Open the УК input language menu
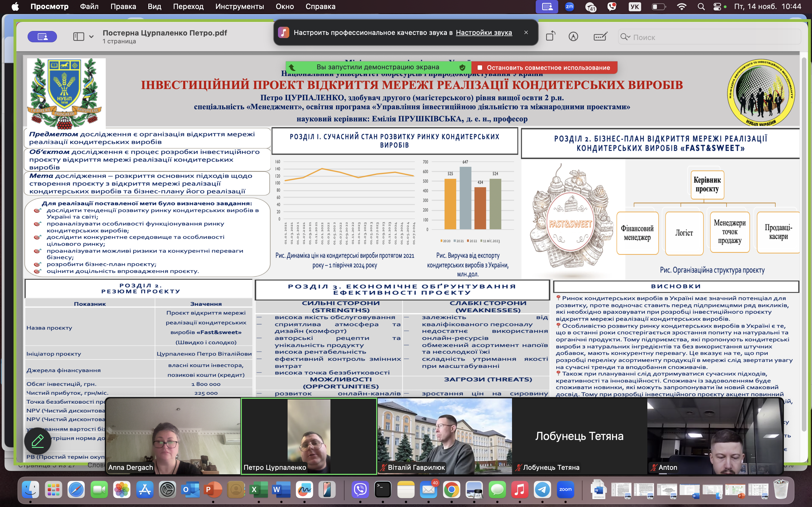 [634, 7]
